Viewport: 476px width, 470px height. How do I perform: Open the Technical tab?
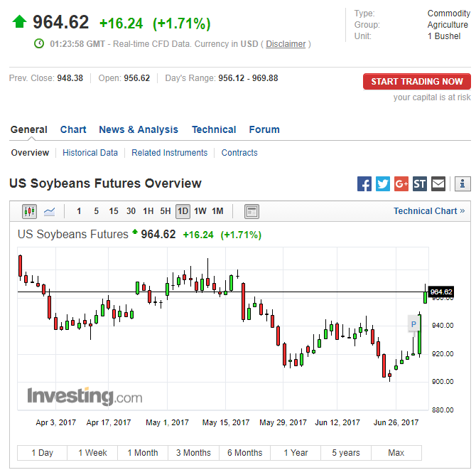tap(214, 129)
